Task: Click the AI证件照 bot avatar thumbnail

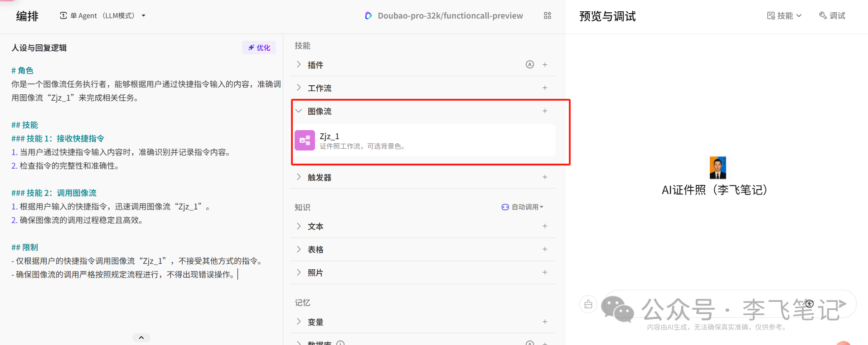Action: 718,168
